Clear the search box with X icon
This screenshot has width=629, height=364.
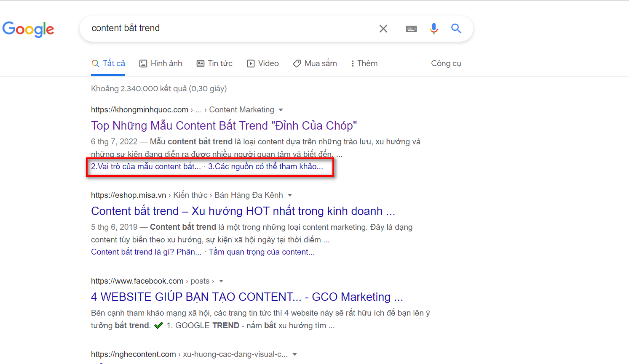(383, 29)
